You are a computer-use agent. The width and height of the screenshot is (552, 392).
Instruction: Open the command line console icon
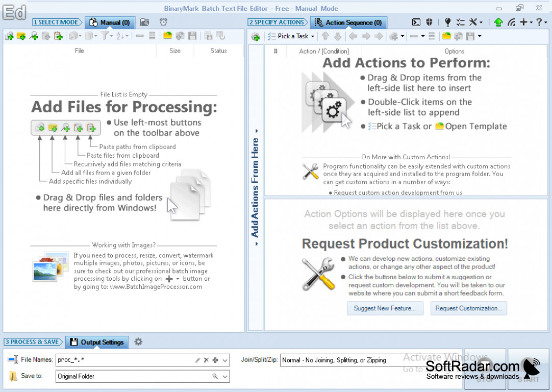pos(416,22)
